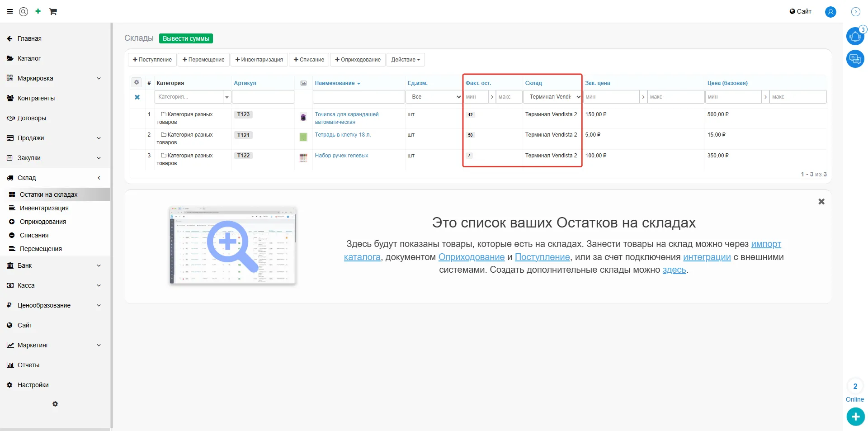This screenshot has width=868, height=431.
Task: Open the shopping cart icon
Action: pos(53,12)
